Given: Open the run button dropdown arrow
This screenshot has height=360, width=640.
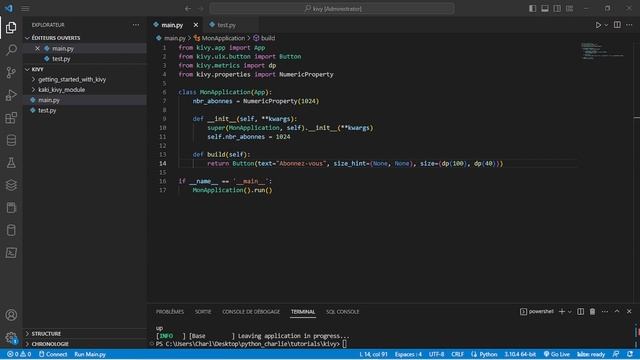Looking at the screenshot, I should (x=607, y=25).
